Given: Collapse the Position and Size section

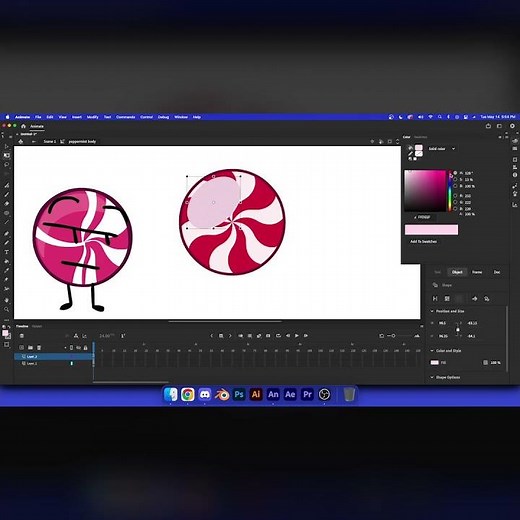Looking at the screenshot, I should click(x=432, y=311).
